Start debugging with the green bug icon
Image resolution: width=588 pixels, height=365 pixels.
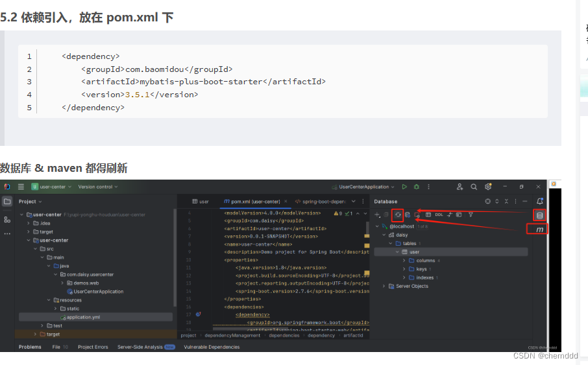point(416,187)
